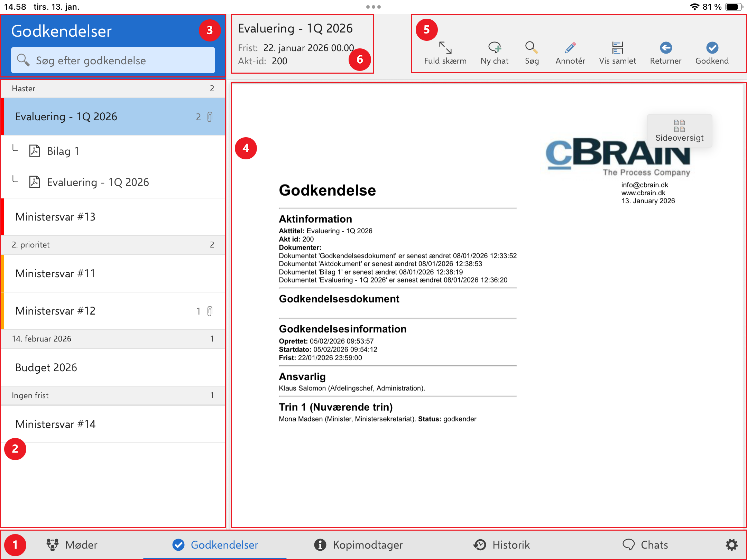Click the 2. prioritet group header

click(x=113, y=245)
